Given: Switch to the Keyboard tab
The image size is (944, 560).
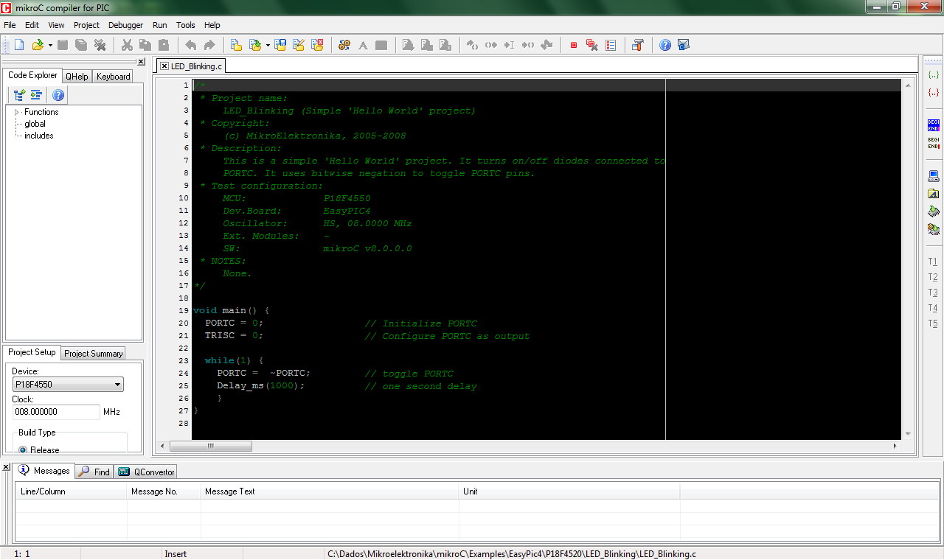Looking at the screenshot, I should pyautogui.click(x=113, y=76).
